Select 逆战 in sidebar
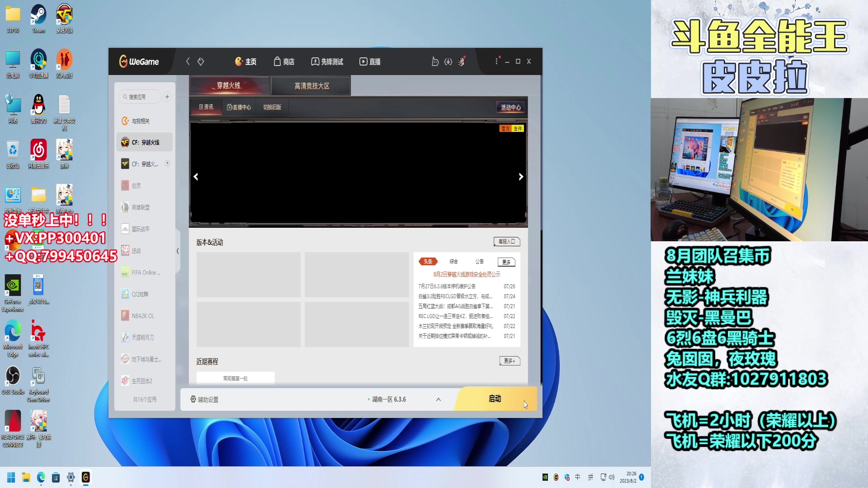The height and width of the screenshot is (488, 868). (x=144, y=251)
